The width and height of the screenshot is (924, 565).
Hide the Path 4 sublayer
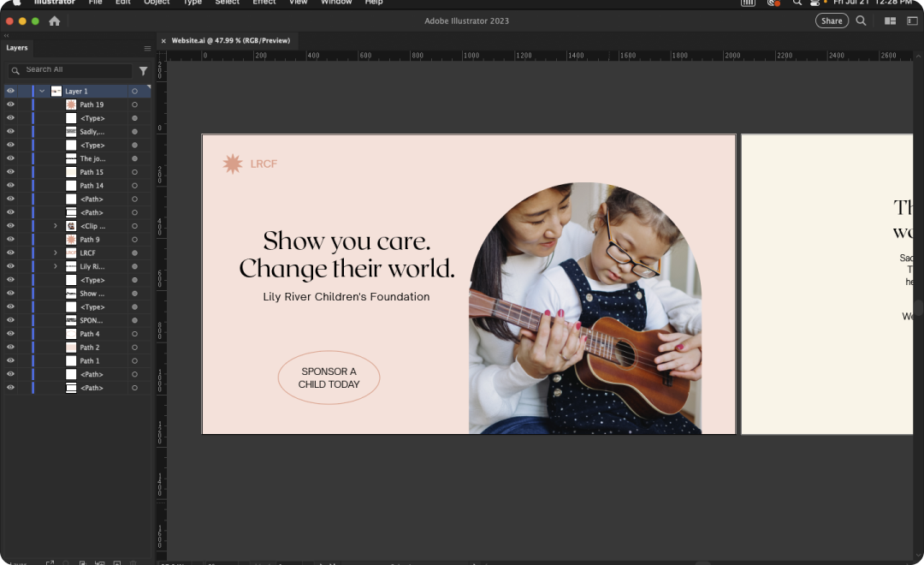11,334
